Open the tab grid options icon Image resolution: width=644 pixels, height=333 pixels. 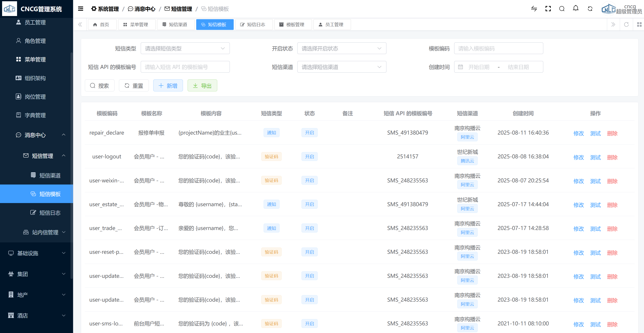[639, 24]
